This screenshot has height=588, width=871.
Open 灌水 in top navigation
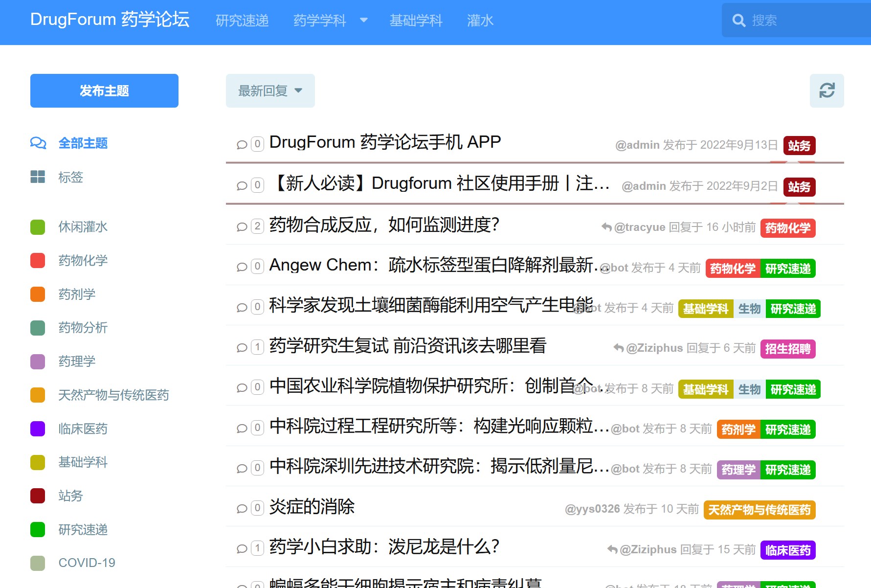480,21
